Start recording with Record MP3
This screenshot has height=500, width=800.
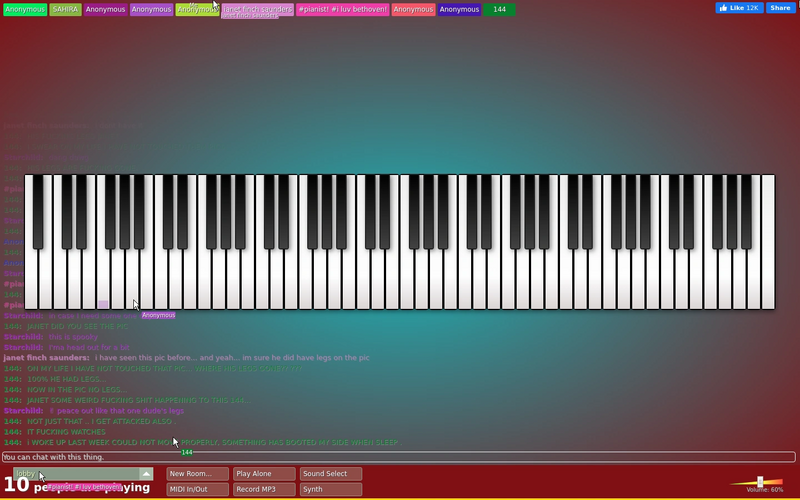264,489
